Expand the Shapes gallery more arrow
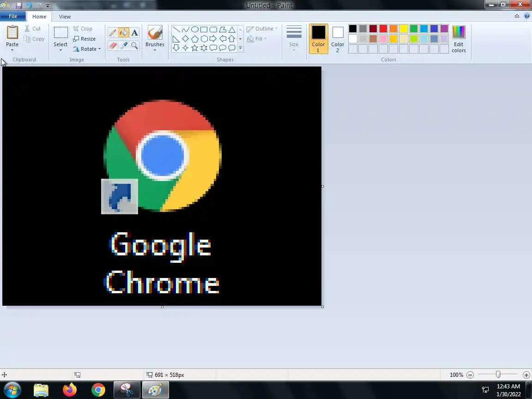 tap(240, 48)
